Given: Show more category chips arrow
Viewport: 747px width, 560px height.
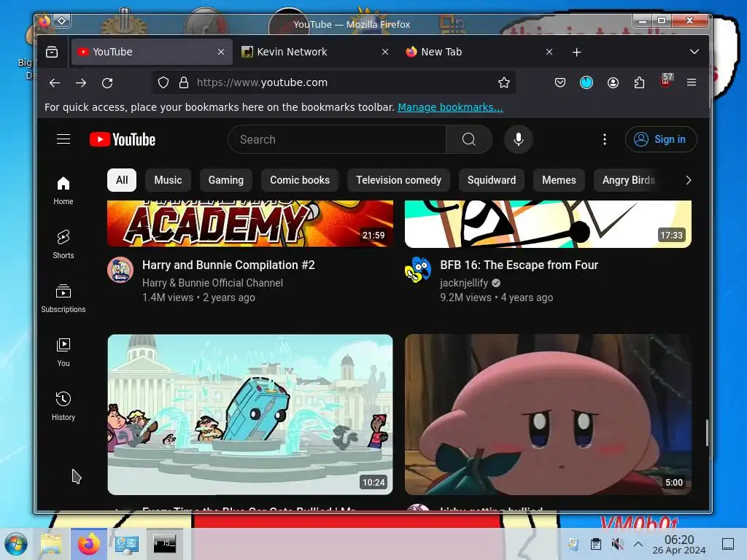Looking at the screenshot, I should (x=688, y=181).
